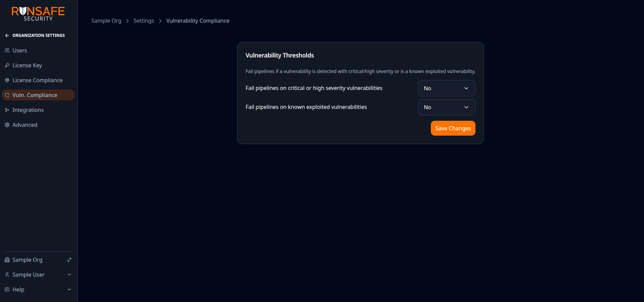Click the Users icon in the sidebar
644x302 pixels.
click(x=7, y=50)
